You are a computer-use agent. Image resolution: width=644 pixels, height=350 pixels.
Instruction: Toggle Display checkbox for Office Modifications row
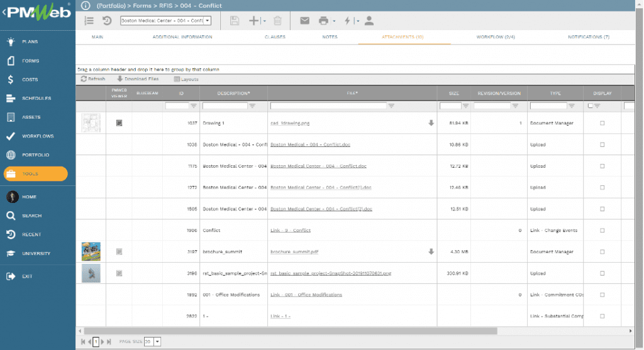[x=602, y=295]
